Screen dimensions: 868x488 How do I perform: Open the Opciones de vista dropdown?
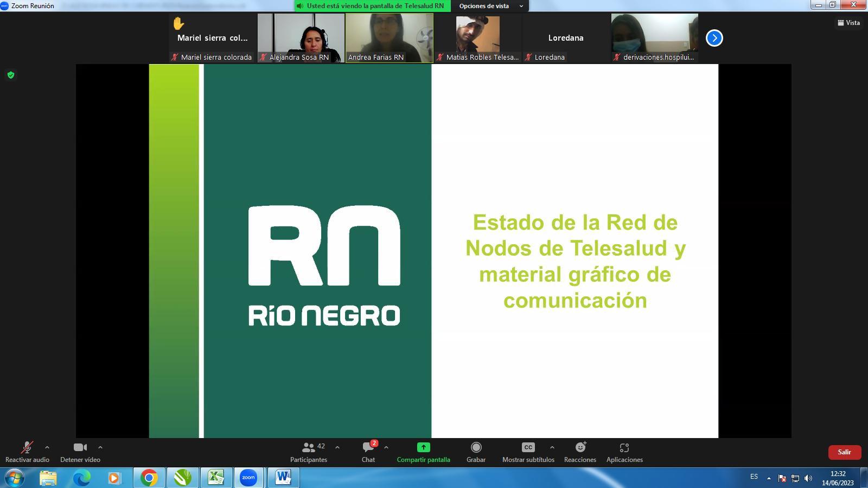click(490, 6)
